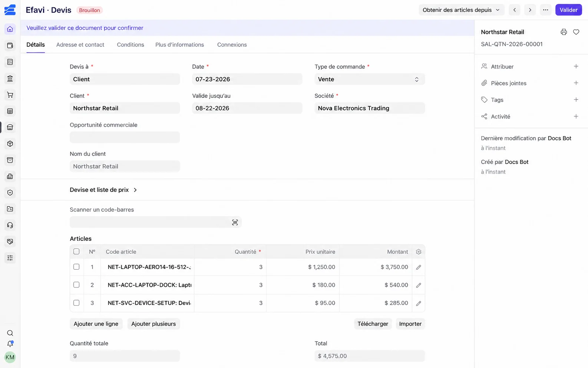
Task: Open the Connexions tab
Action: coord(232,45)
